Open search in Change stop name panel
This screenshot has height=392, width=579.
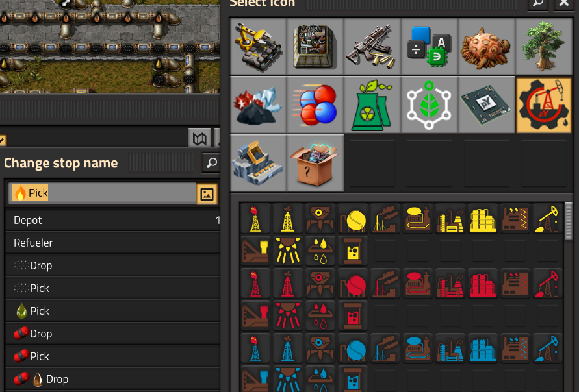[x=211, y=163]
